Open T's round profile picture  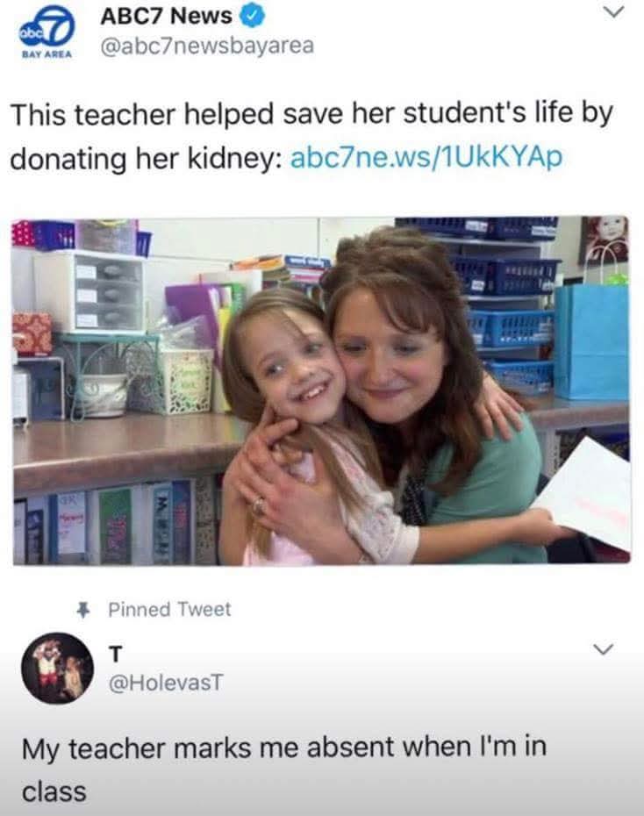pos(57,668)
